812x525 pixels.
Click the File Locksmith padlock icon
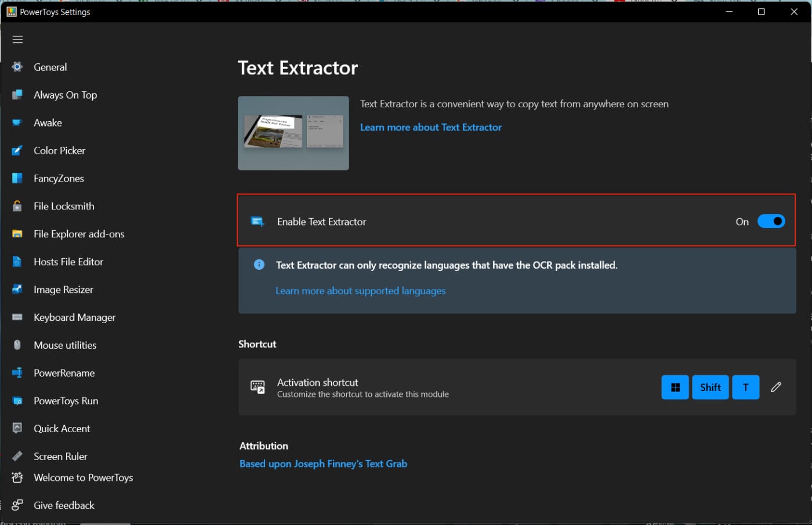(17, 206)
